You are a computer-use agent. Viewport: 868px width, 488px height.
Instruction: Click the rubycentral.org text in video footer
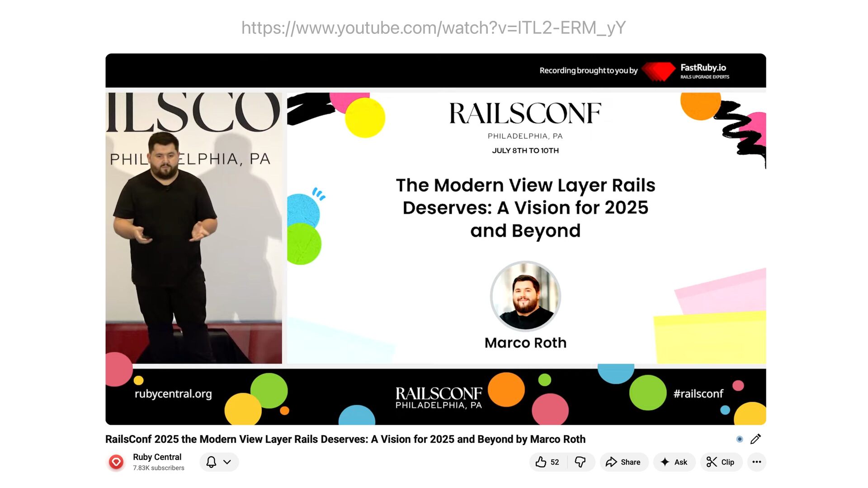[173, 394]
